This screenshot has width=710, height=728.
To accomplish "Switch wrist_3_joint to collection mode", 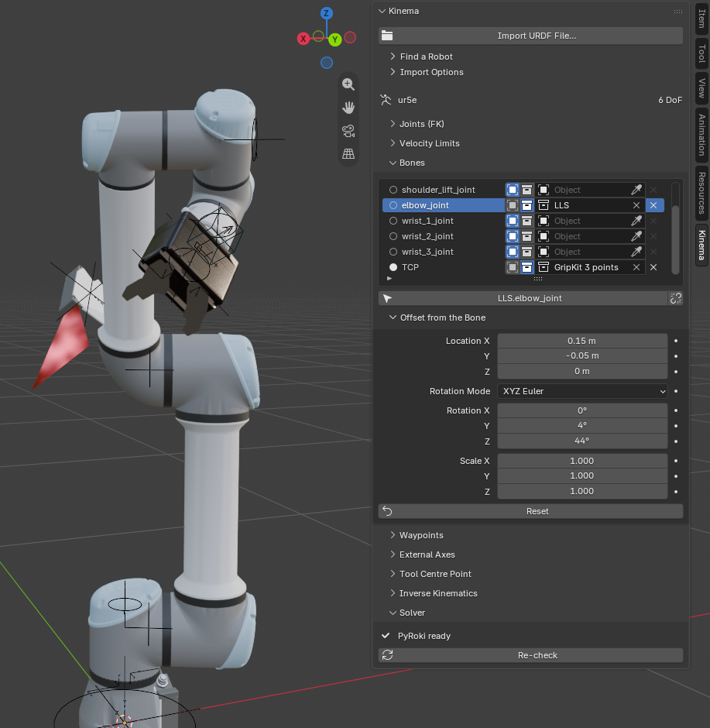I will (x=526, y=252).
